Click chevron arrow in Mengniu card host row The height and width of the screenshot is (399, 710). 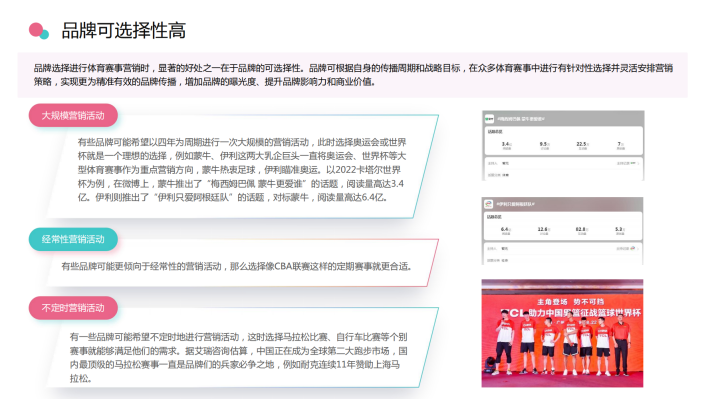pos(638,163)
